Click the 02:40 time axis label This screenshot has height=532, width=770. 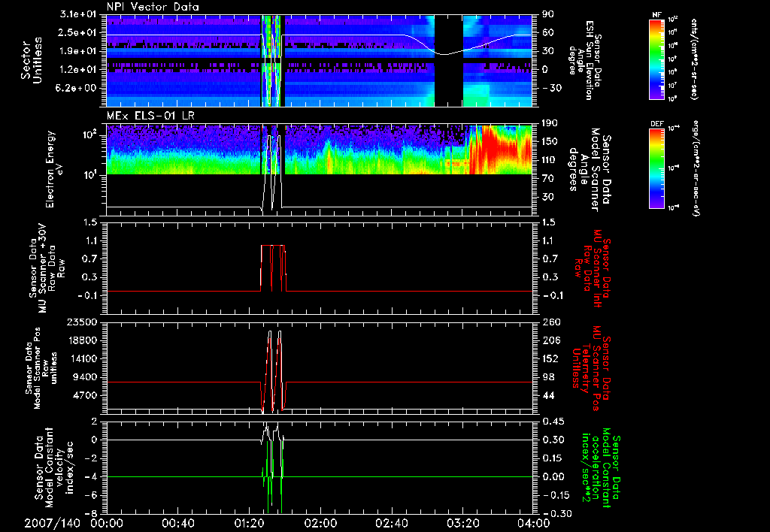click(x=391, y=523)
